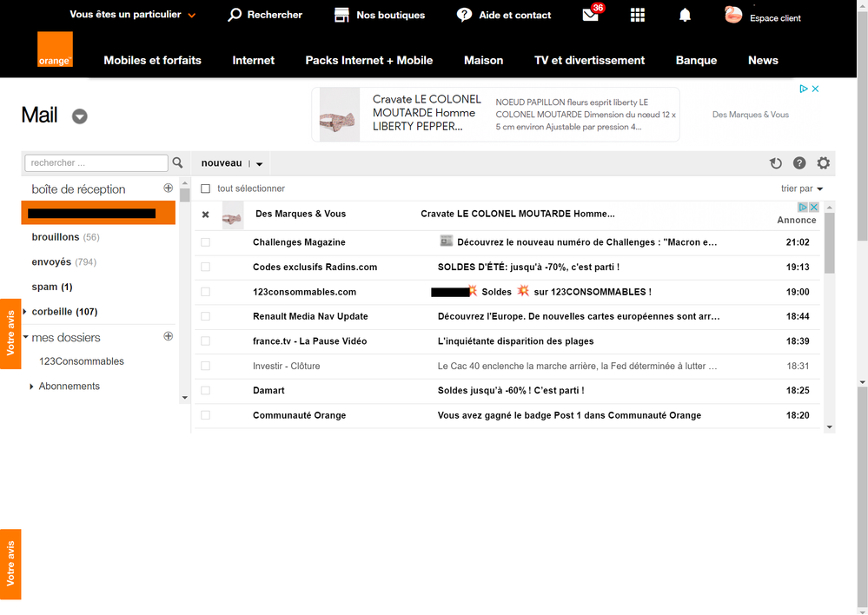Click the AdChoices icon in Annonce row
The width and height of the screenshot is (868, 615).
pos(803,207)
